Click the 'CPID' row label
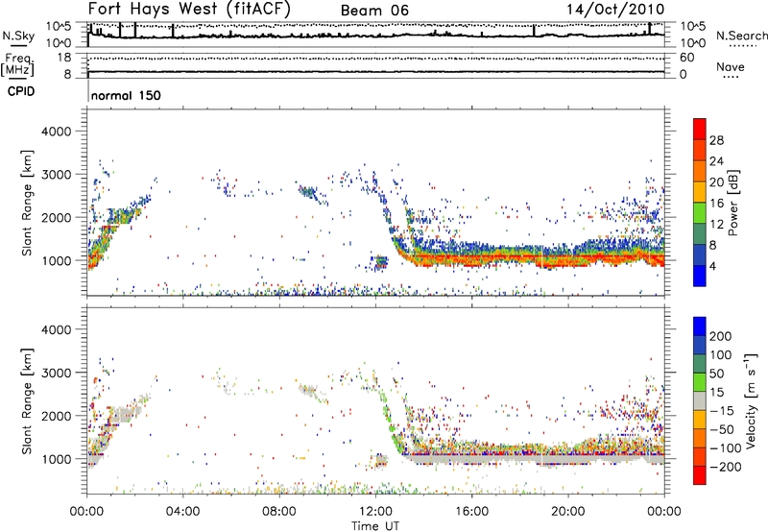The width and height of the screenshot is (768, 532). [x=21, y=91]
